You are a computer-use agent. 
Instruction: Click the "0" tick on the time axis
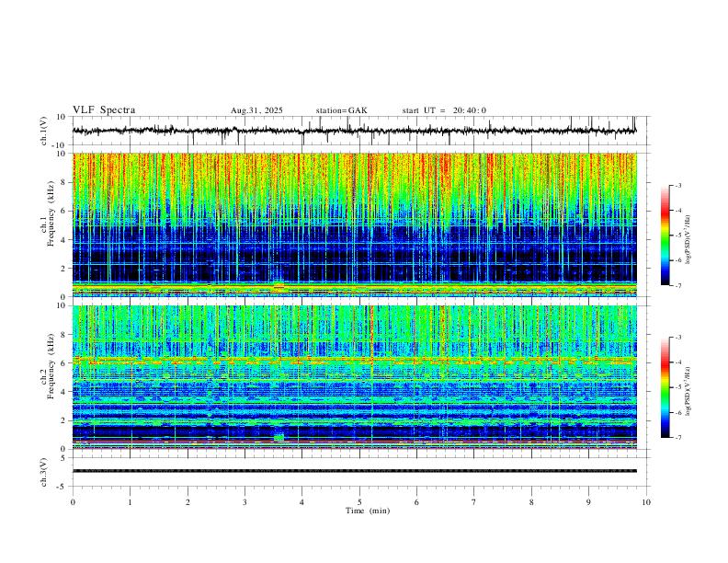coord(73,502)
